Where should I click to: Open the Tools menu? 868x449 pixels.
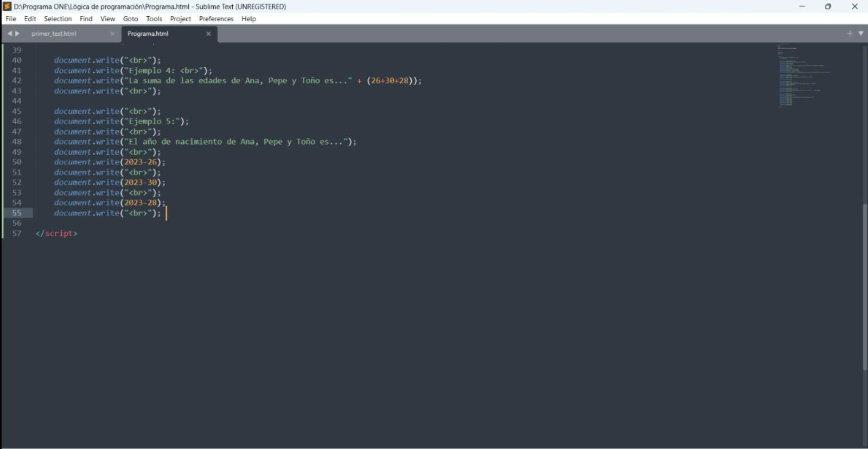coord(154,18)
